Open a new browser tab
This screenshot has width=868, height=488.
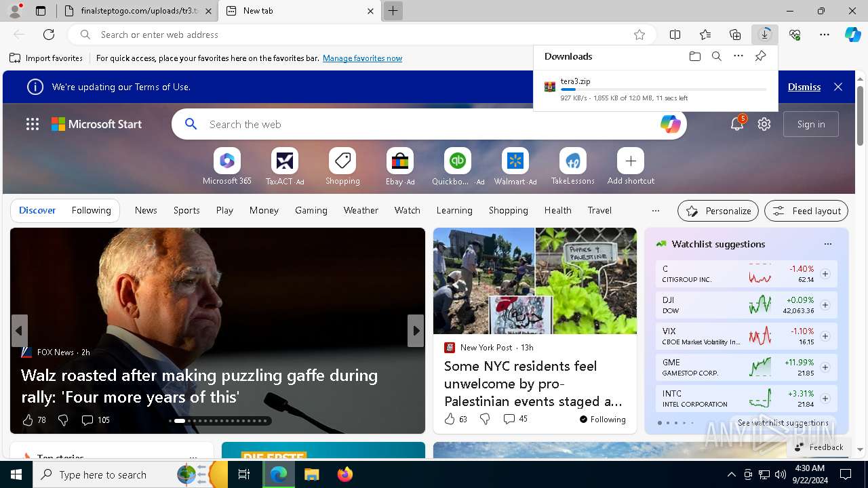(x=393, y=11)
